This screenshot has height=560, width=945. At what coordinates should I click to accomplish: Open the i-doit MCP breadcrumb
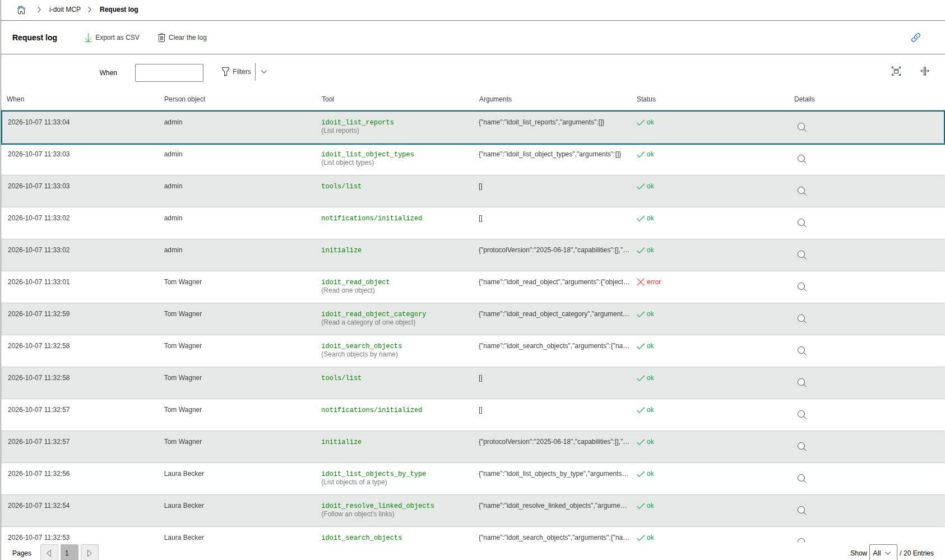pos(65,10)
